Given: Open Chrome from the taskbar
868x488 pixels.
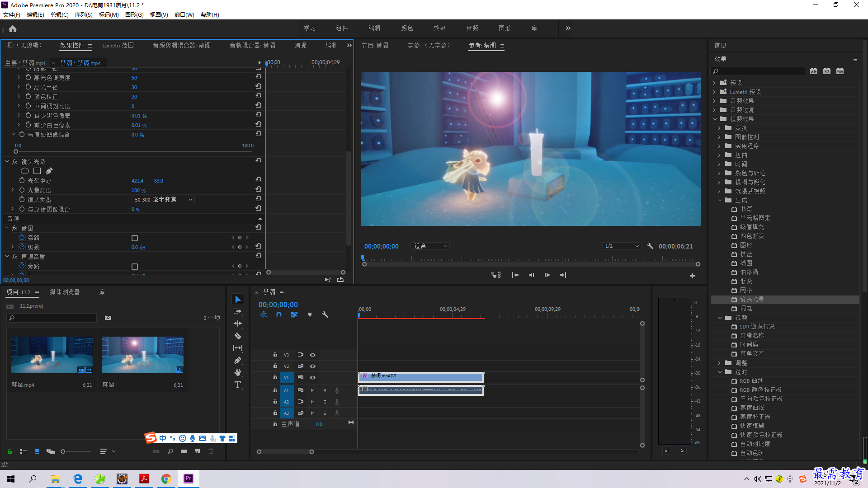Looking at the screenshot, I should 166,479.
